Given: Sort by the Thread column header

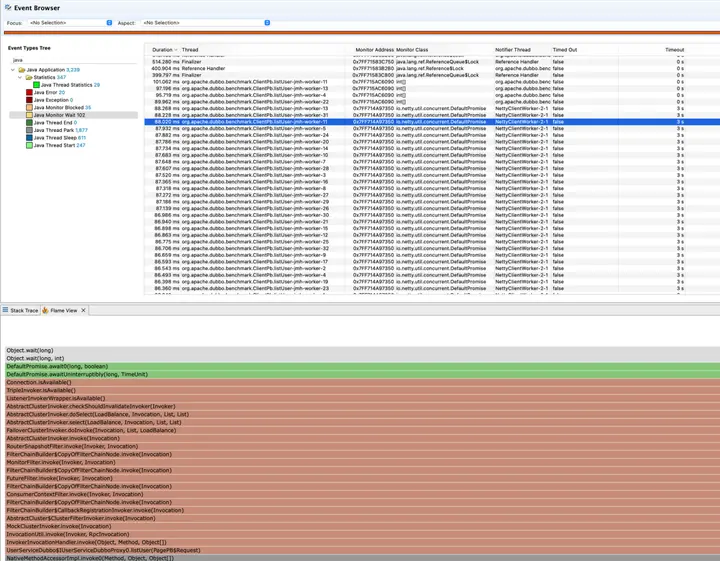Looking at the screenshot, I should click(190, 50).
